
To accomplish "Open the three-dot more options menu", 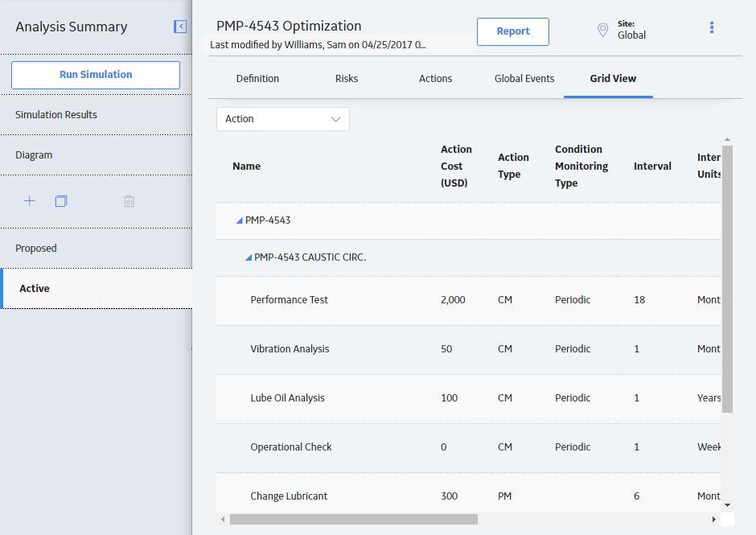I will tap(712, 27).
